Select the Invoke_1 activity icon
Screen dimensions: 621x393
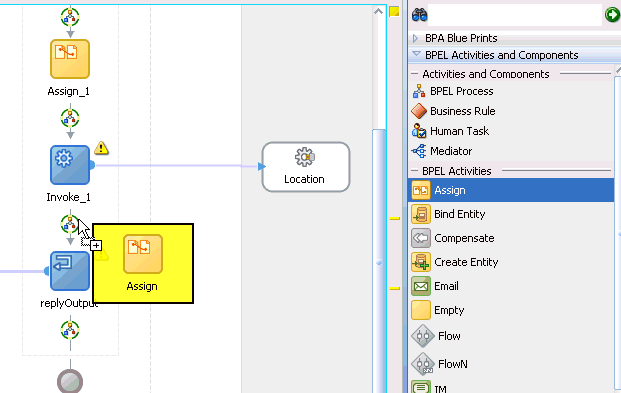coord(70,165)
